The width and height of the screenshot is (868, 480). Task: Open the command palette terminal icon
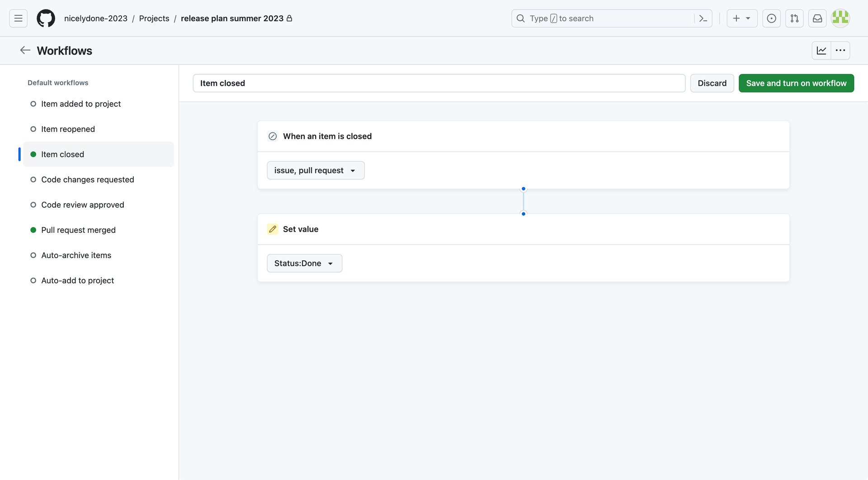(x=703, y=18)
